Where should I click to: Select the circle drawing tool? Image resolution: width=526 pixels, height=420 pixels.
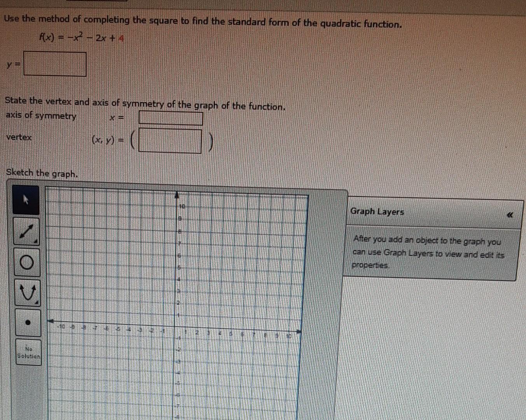pos(27,262)
